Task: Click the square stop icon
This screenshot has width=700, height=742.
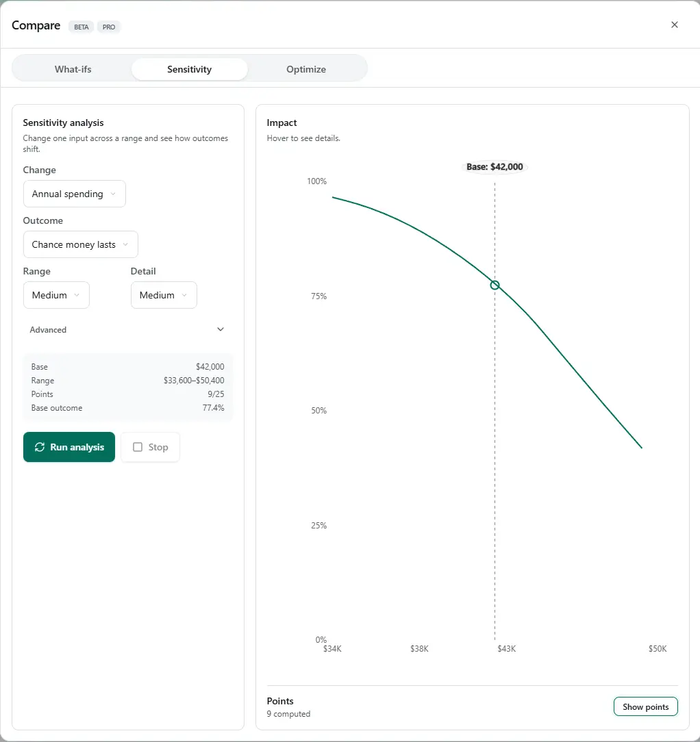Action: [138, 447]
